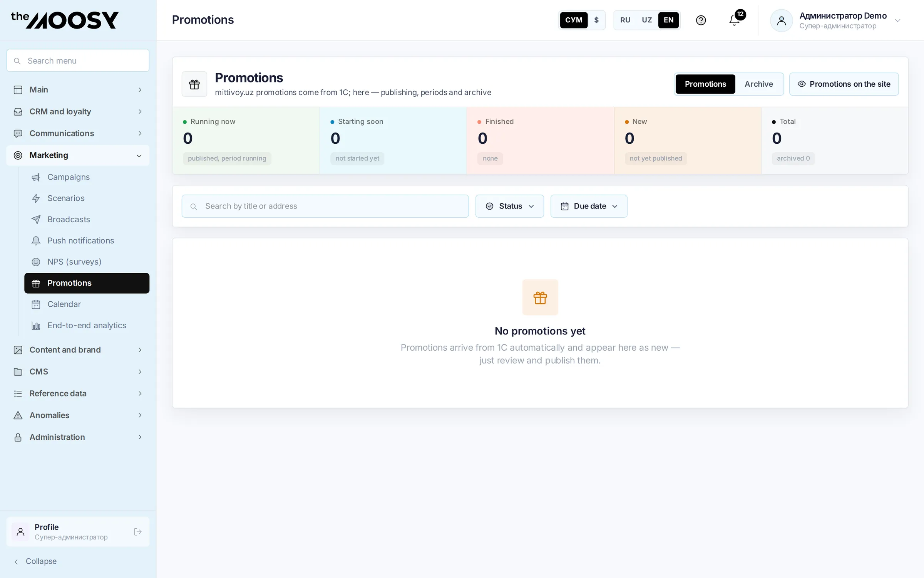The height and width of the screenshot is (578, 924).
Task: Click the logout icon next to Profile
Action: click(x=138, y=532)
